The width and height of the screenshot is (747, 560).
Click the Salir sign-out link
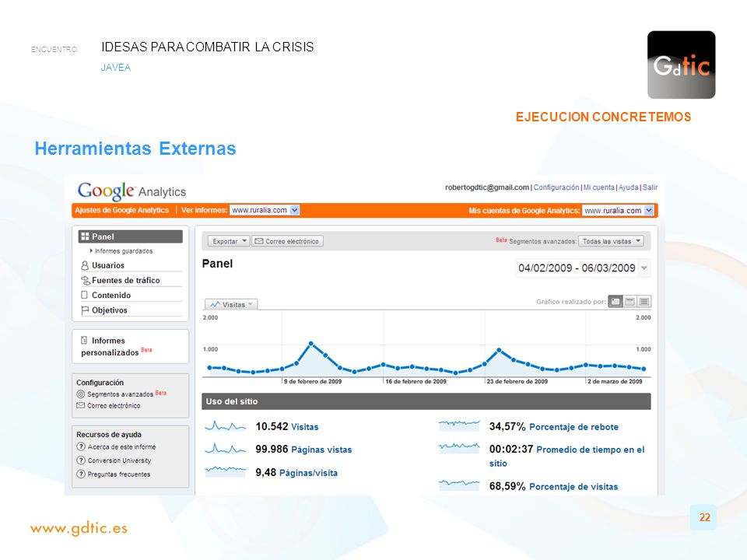pos(650,187)
